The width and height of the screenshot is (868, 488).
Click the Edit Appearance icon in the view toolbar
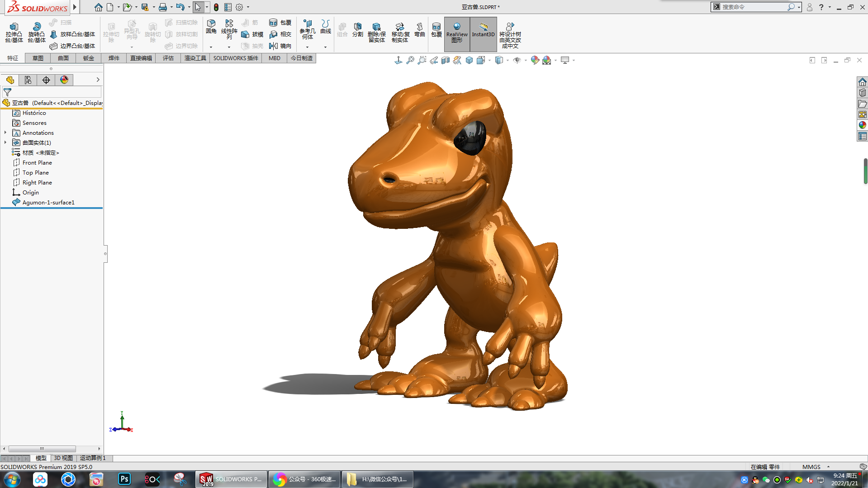tap(535, 60)
